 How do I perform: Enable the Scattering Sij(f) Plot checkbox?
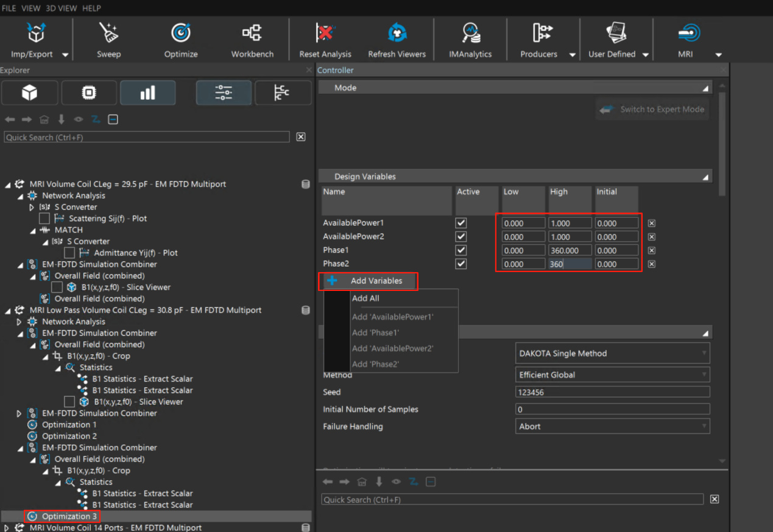(44, 219)
